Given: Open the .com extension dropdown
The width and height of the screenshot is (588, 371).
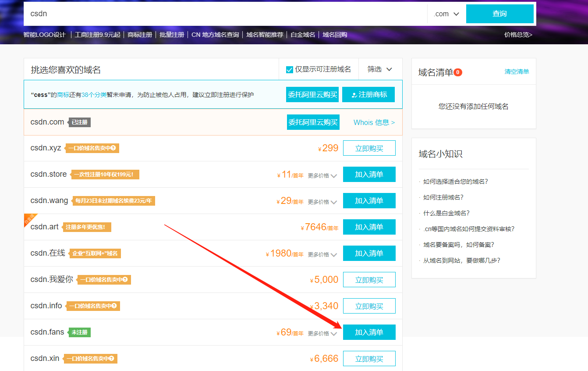Looking at the screenshot, I should point(446,14).
